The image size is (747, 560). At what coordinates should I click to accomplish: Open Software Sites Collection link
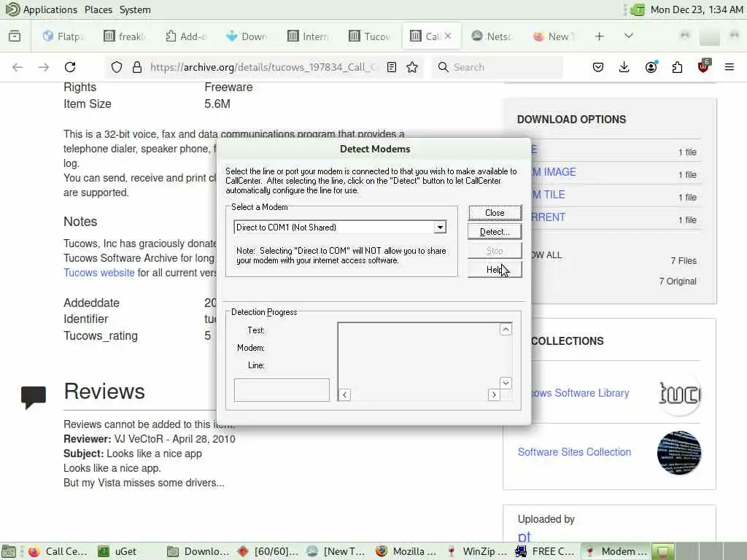[x=574, y=452]
